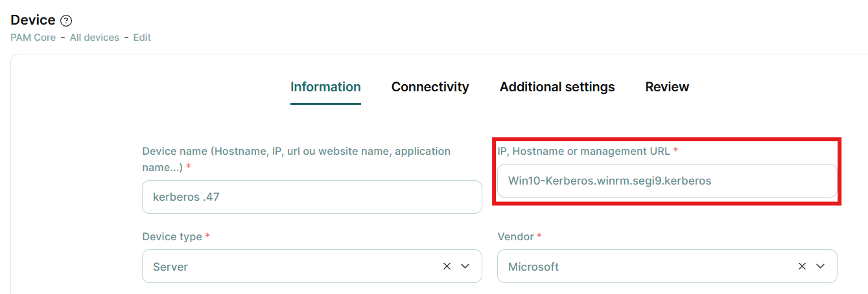Expand the Device type dropdown chevron
Viewport: 868px width, 294px height.
(x=465, y=266)
